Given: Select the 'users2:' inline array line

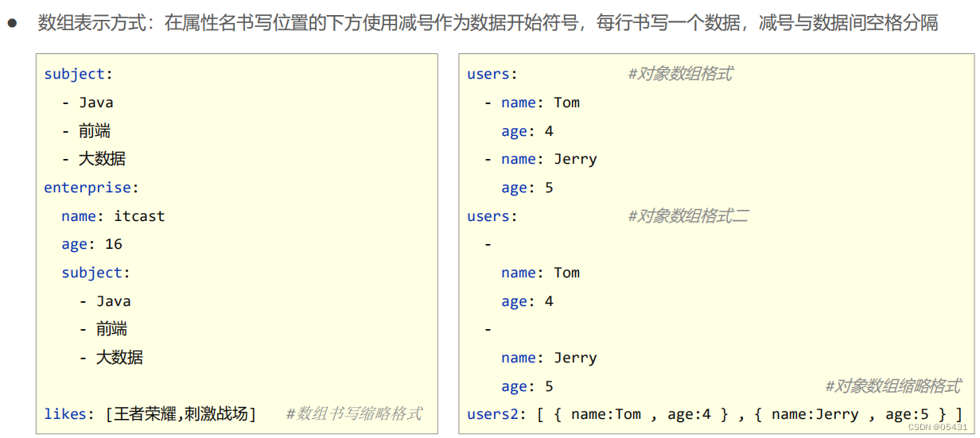Looking at the screenshot, I should (x=715, y=414).
